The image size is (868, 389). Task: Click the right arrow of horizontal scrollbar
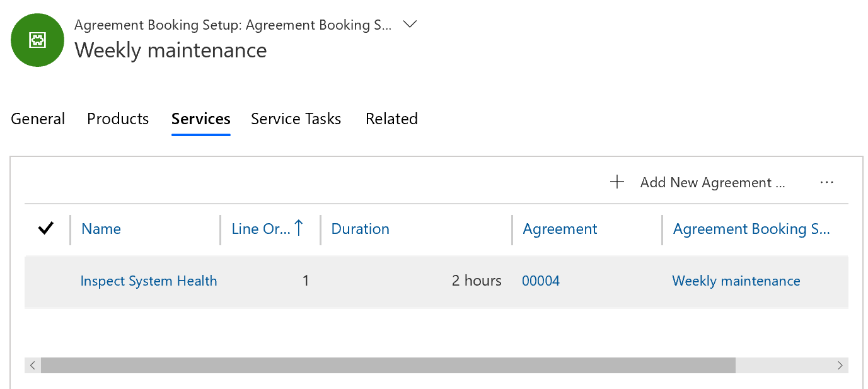coord(840,365)
